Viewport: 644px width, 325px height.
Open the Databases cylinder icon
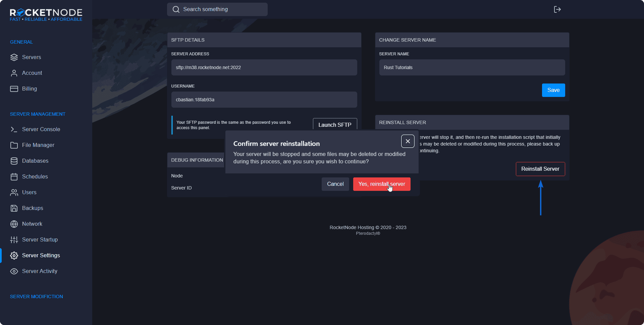coord(14,161)
